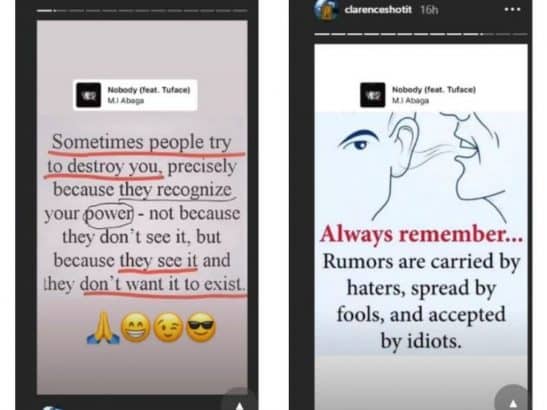This screenshot has width=547, height=410.
Task: Click the 16h story timestamp
Action: [429, 10]
